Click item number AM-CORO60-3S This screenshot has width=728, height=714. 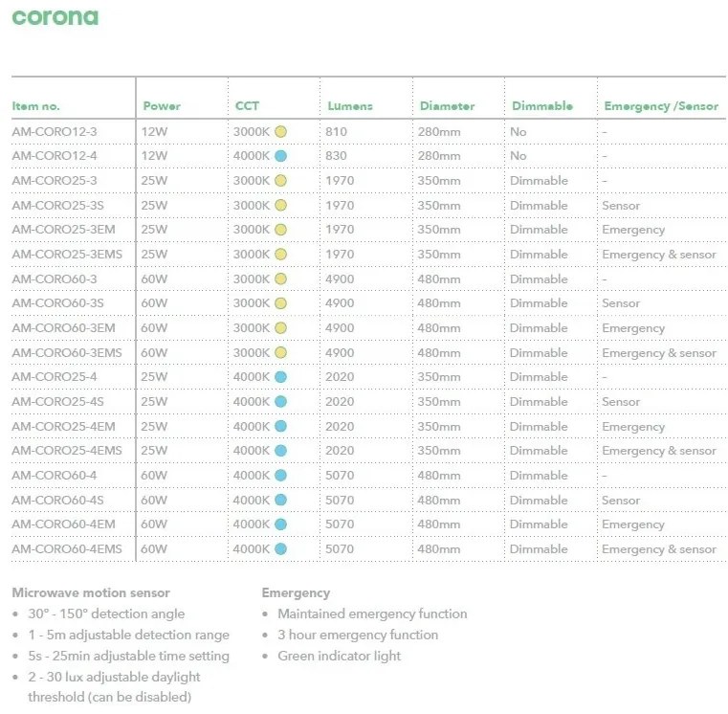point(58,302)
